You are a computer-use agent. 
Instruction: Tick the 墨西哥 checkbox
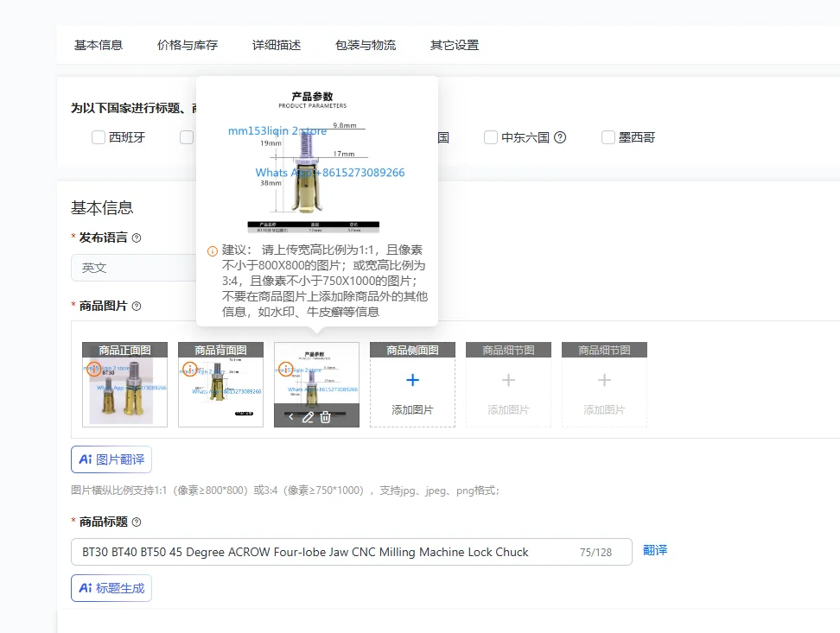coord(608,137)
